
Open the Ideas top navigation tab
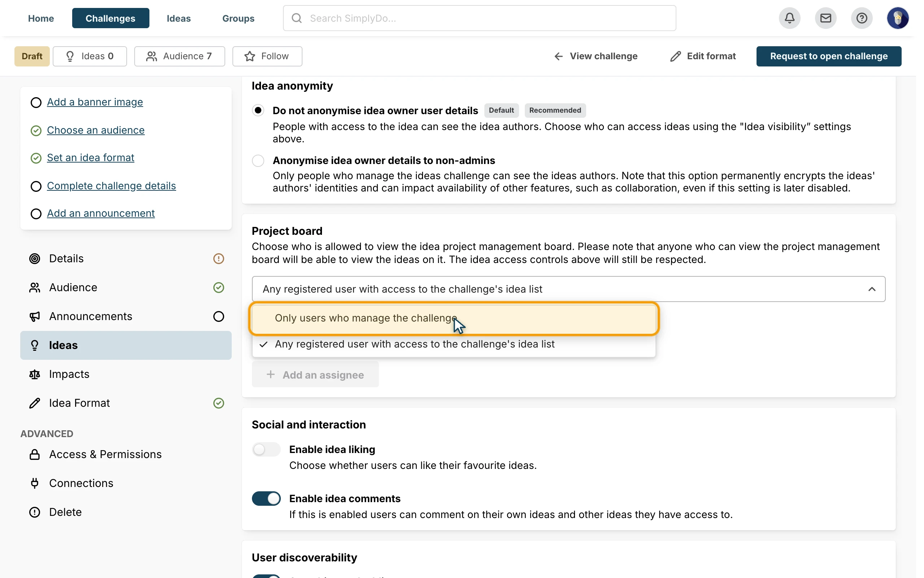coord(179,18)
